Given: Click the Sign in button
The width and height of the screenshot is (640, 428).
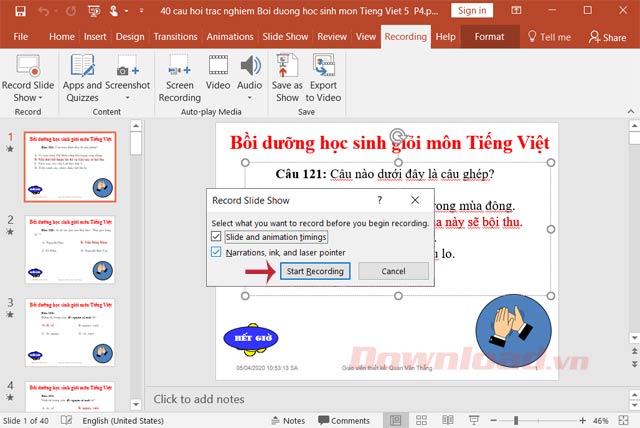Looking at the screenshot, I should tap(472, 11).
